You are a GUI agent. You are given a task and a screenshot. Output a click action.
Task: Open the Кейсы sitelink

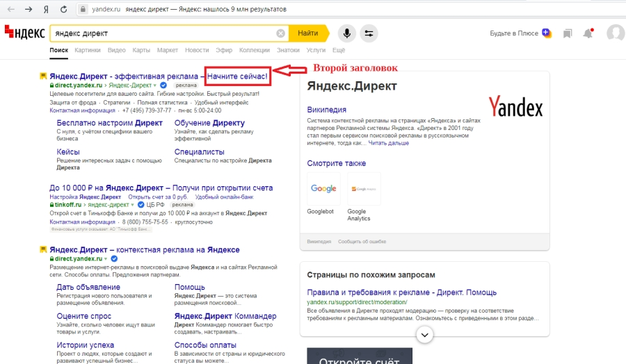tap(68, 152)
